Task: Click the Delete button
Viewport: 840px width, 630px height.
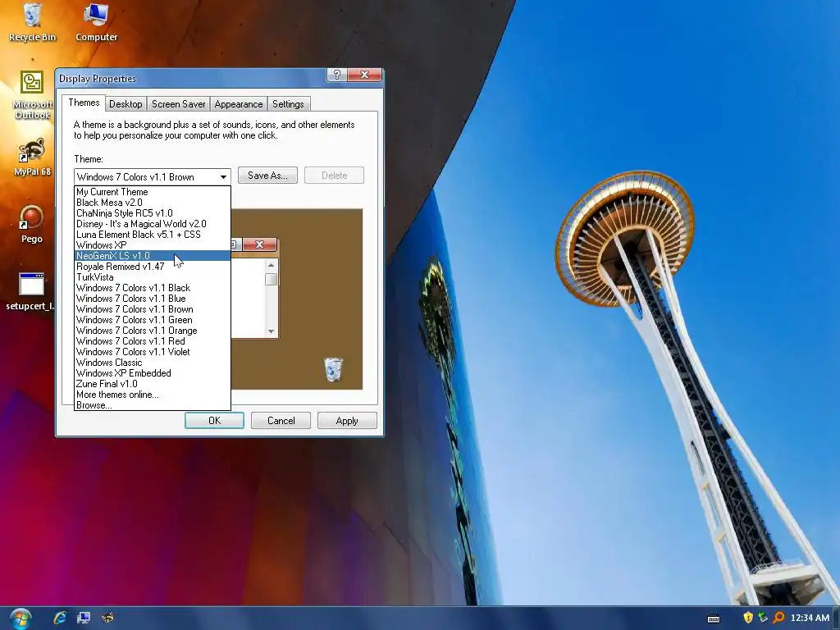Action: 335,176
